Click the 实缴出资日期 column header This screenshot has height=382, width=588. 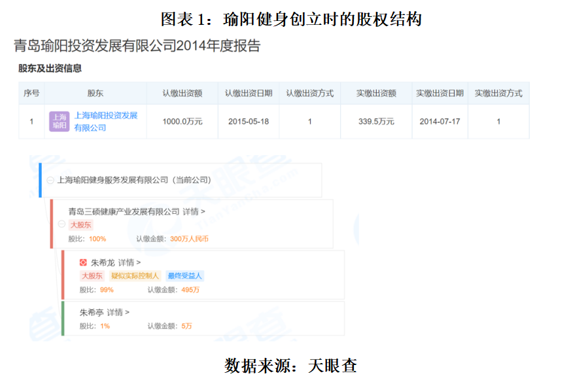440,94
